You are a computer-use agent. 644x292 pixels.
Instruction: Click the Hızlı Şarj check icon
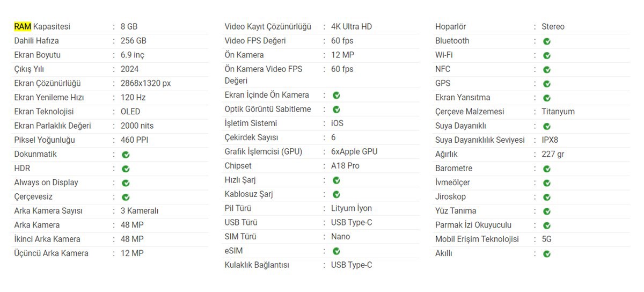tap(336, 180)
